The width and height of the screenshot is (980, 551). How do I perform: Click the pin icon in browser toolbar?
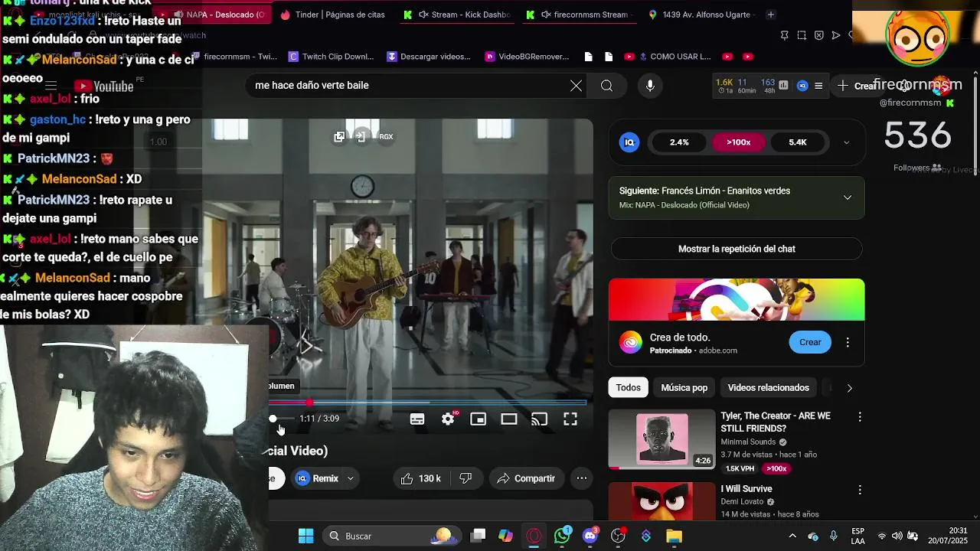point(785,35)
